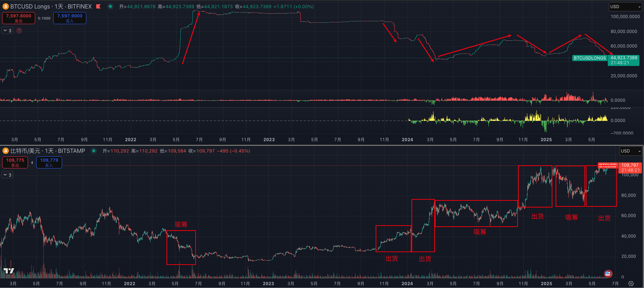The image size is (644, 288).
Task: Click the BTCUSDLONGS price label on the axis
Action: 589,57
